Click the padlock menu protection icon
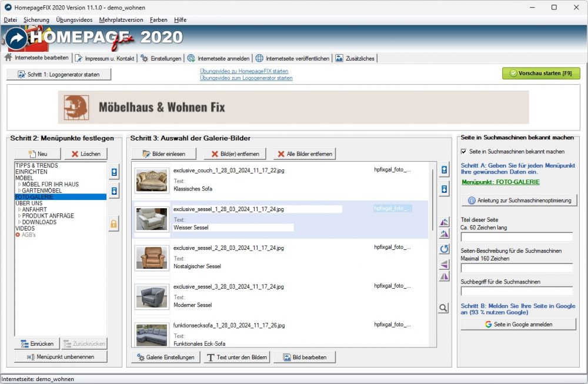The width and height of the screenshot is (588, 384). point(113,224)
